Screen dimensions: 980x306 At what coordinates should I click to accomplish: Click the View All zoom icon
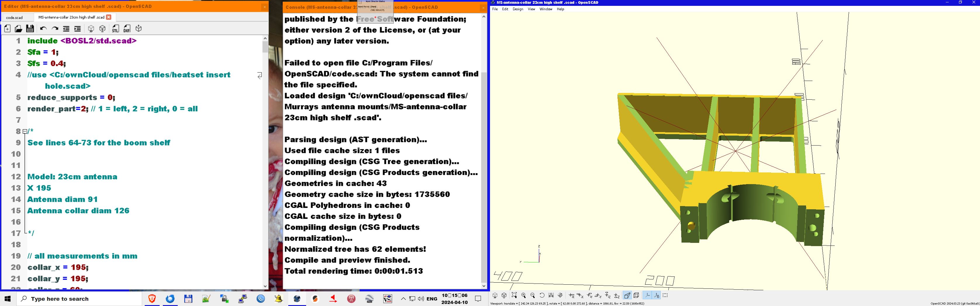[x=514, y=295]
